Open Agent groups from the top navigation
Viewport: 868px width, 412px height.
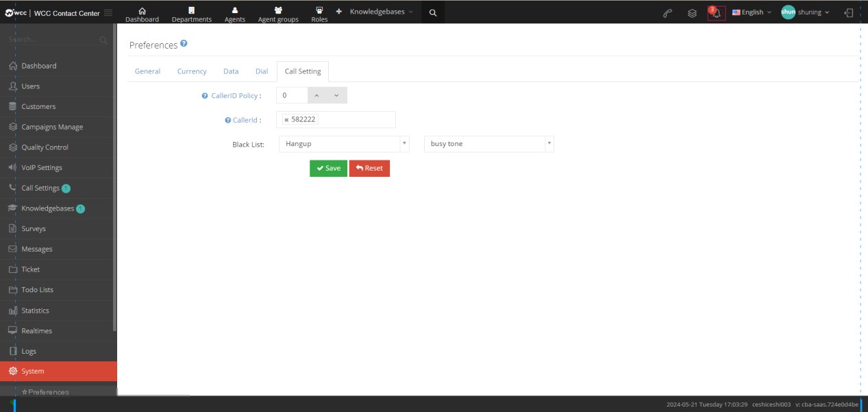click(x=278, y=14)
